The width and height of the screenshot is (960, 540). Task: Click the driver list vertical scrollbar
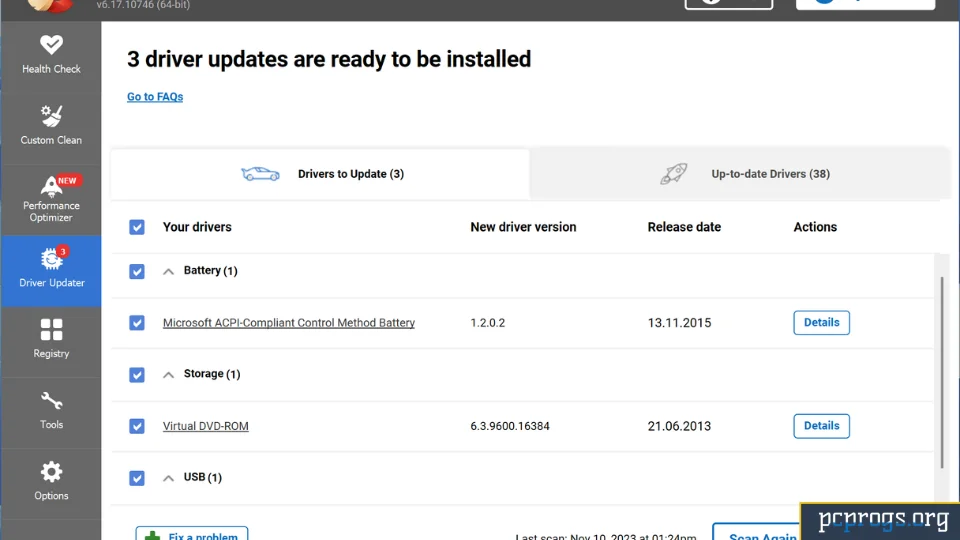tap(942, 373)
